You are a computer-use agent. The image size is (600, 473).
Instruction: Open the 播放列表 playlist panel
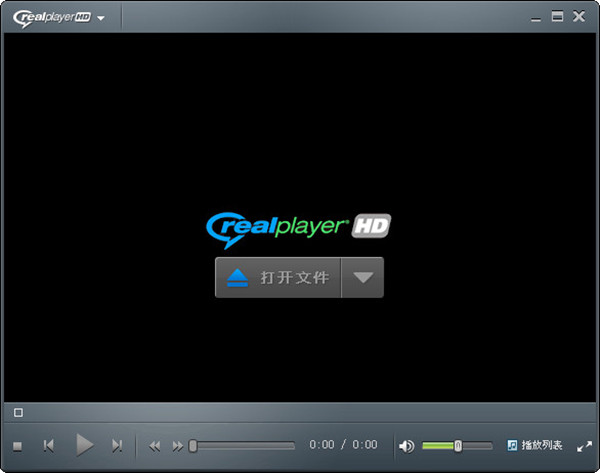[x=535, y=445]
